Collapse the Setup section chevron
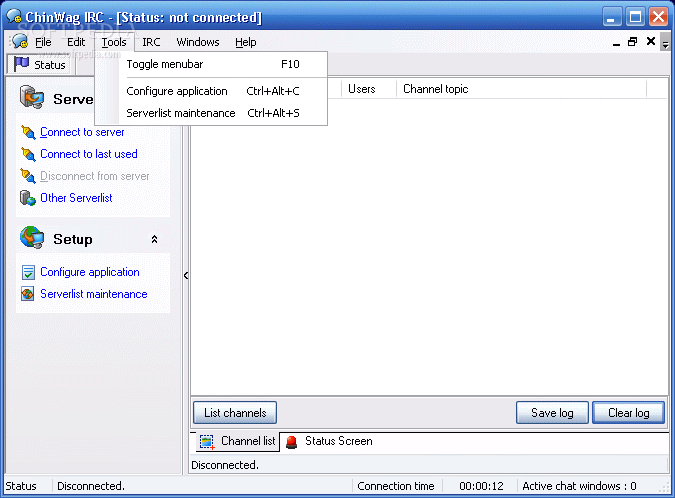 point(154,239)
